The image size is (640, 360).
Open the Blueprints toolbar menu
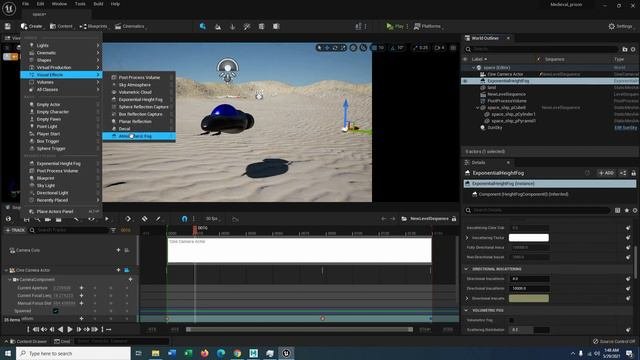[94, 26]
